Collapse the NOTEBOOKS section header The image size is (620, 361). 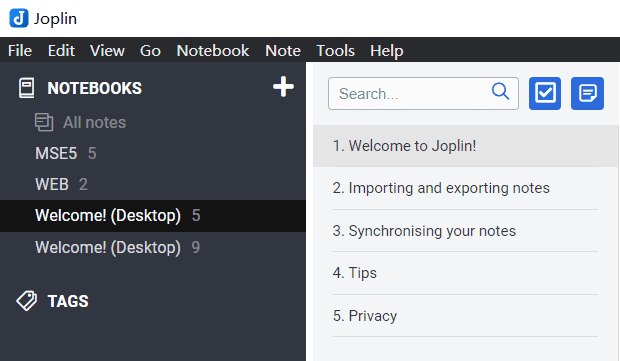click(x=95, y=88)
